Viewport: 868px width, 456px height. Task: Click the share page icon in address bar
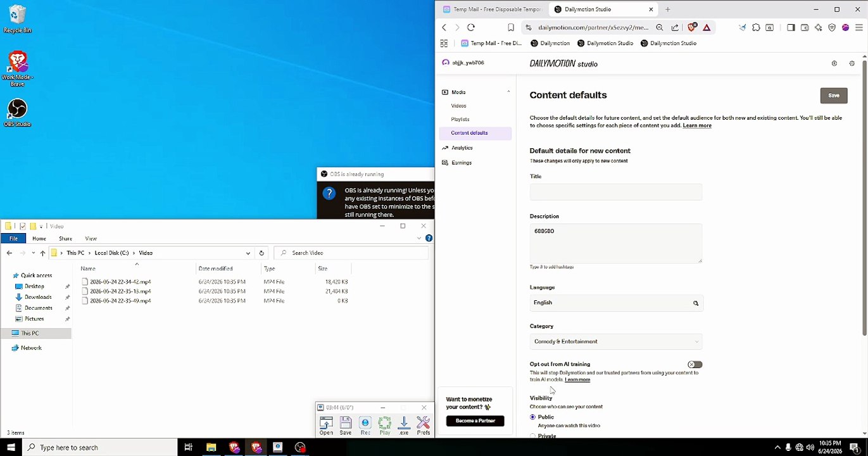[x=675, y=27]
